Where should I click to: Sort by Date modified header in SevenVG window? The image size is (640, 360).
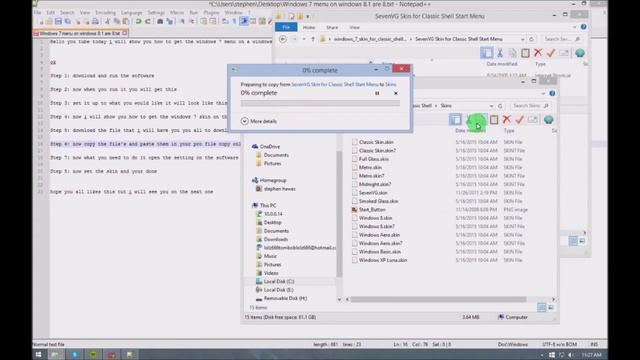point(502,64)
